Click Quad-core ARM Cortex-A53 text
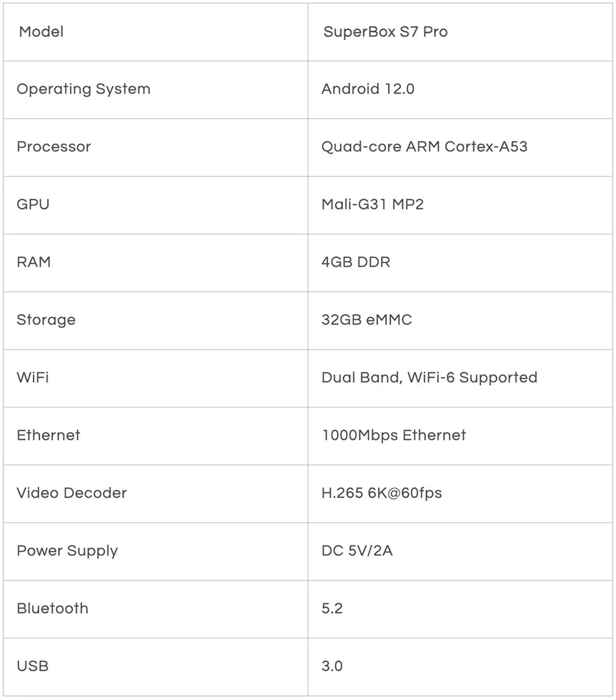This screenshot has width=616, height=700. 424,147
